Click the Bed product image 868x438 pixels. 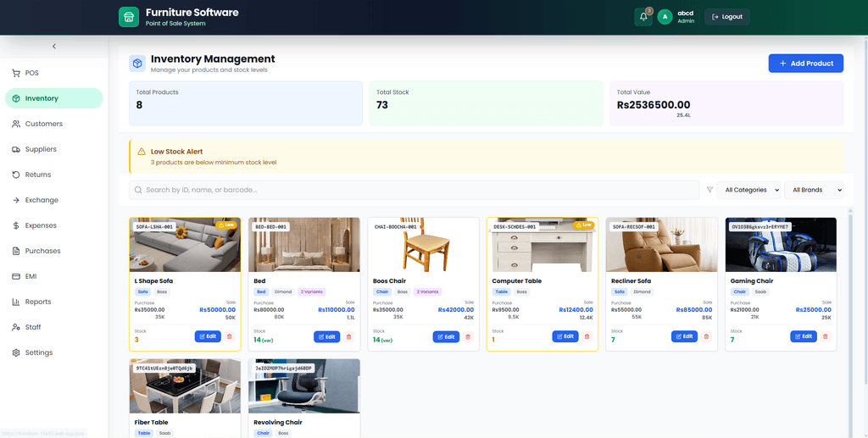304,245
